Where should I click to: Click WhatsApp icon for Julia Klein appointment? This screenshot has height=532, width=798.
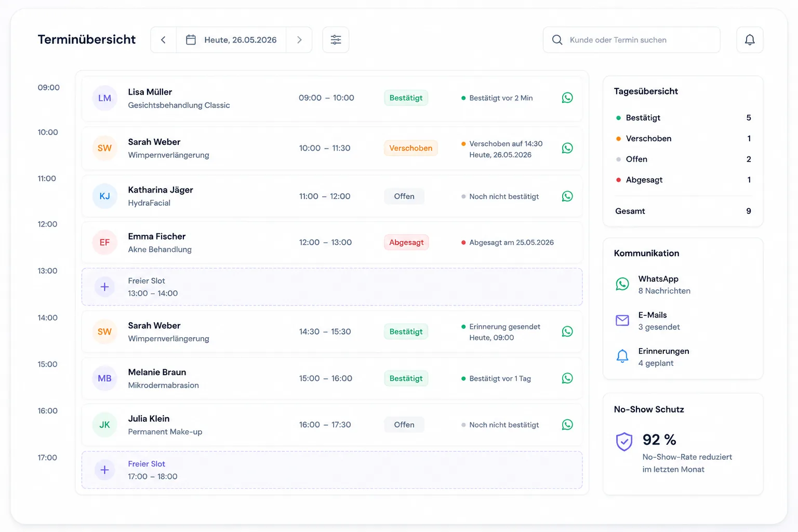(x=567, y=424)
